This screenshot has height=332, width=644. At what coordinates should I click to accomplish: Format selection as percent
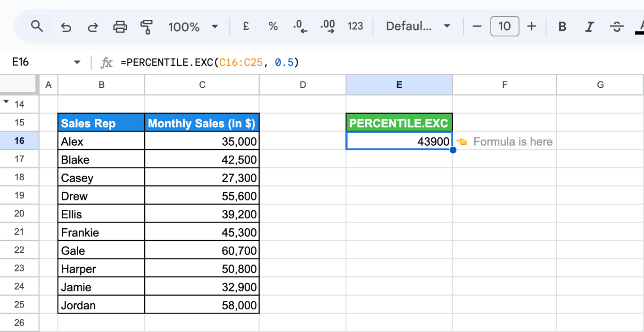273,26
